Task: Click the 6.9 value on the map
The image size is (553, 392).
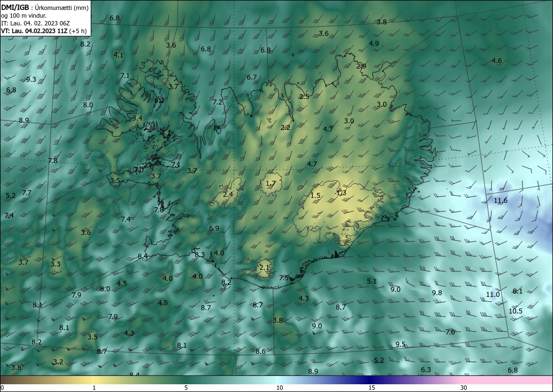Action: click(x=214, y=228)
